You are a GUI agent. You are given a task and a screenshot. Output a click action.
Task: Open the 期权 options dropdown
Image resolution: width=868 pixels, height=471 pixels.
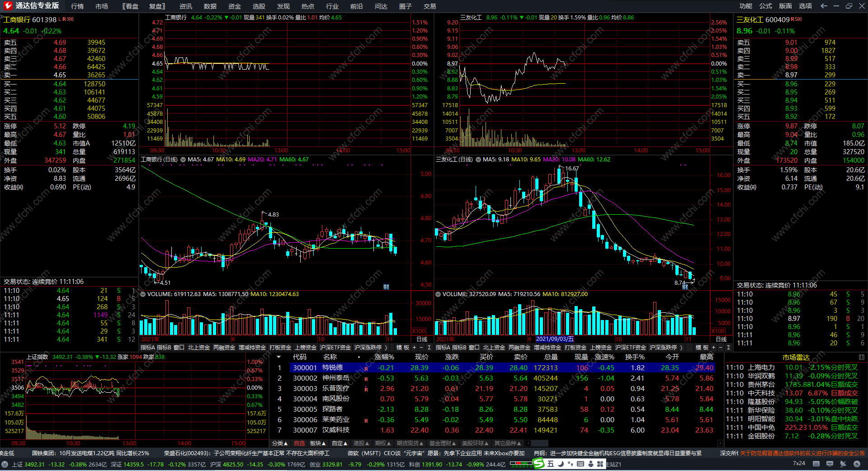click(x=383, y=443)
